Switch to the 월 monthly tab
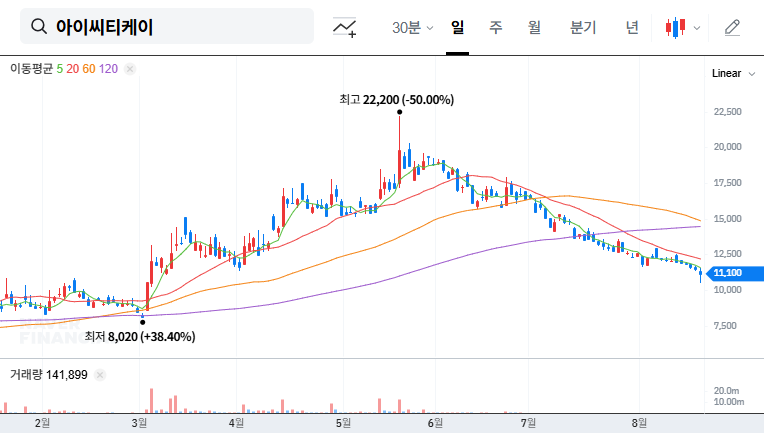The width and height of the screenshot is (764, 433). click(x=534, y=27)
